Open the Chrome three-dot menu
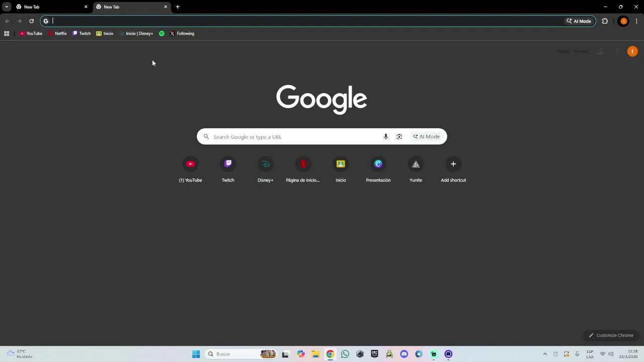 pyautogui.click(x=636, y=21)
